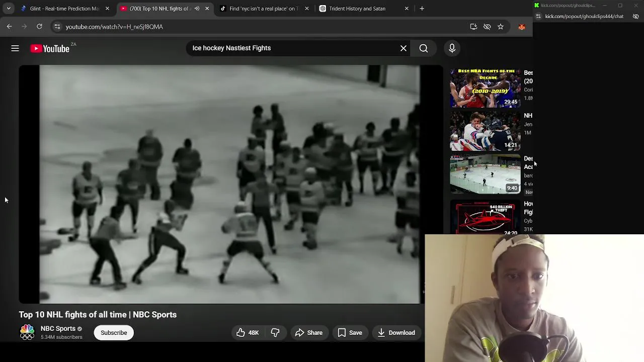Open the 14:21 NHL fight thumbnail
644x362 pixels.
coord(485,131)
